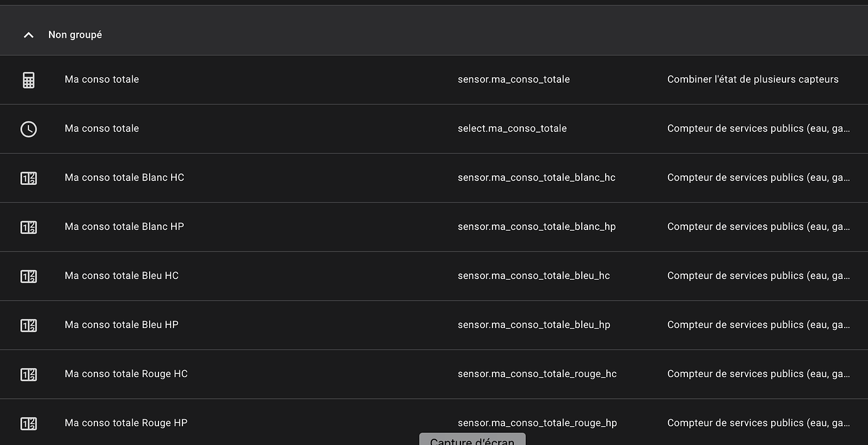Select entity sensor.ma_conso_totale_rouge_hc

537,373
